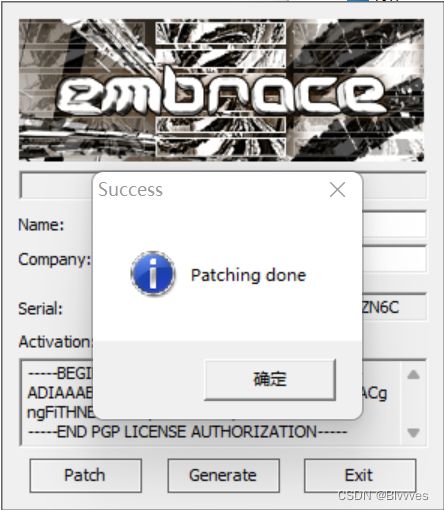444x510 pixels.
Task: Click the 确定 confirm button
Action: 270,379
